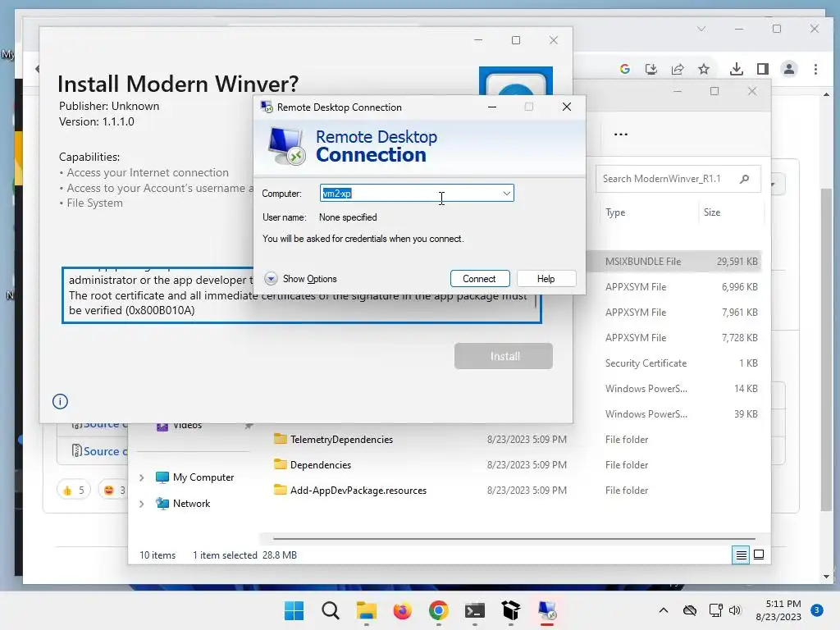The image size is (840, 630).
Task: Sort by the Type column header
Action: pyautogui.click(x=615, y=212)
